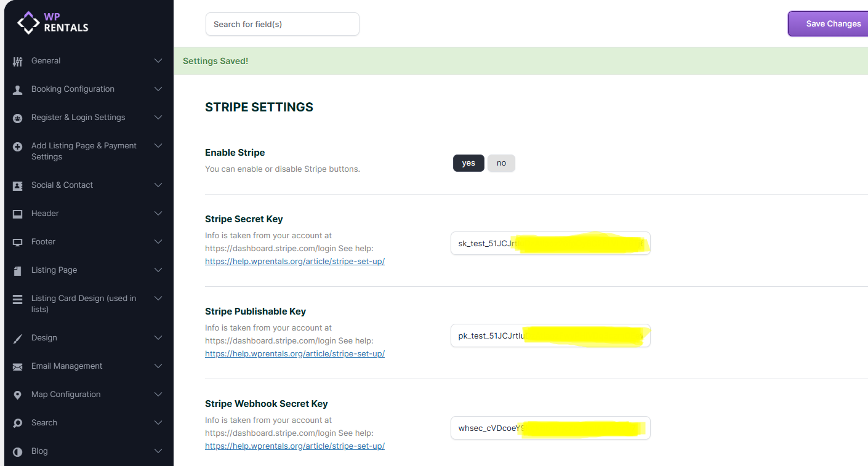Expand the Register & Login Settings chevron
The height and width of the screenshot is (466, 868).
158,118
